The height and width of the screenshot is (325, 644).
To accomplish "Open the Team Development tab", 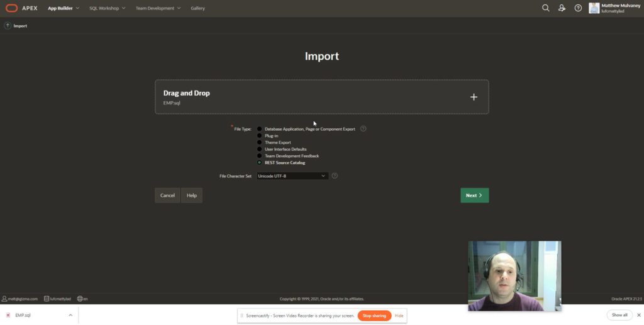I will pos(155,8).
